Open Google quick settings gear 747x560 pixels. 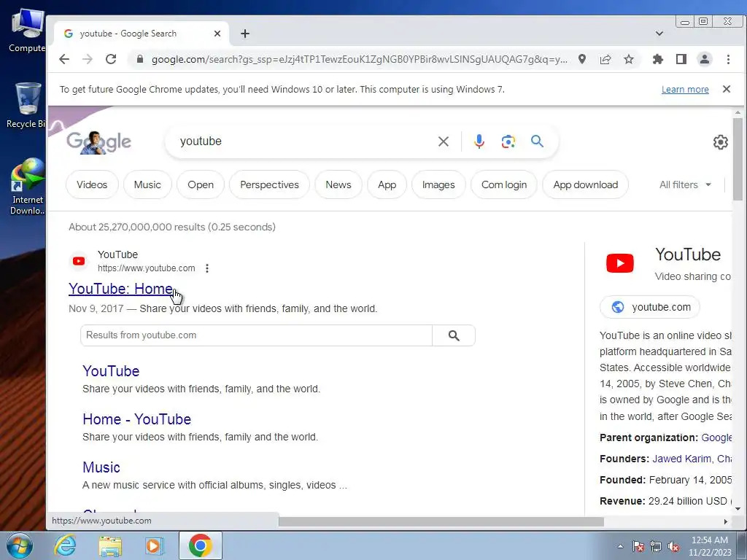(x=720, y=142)
